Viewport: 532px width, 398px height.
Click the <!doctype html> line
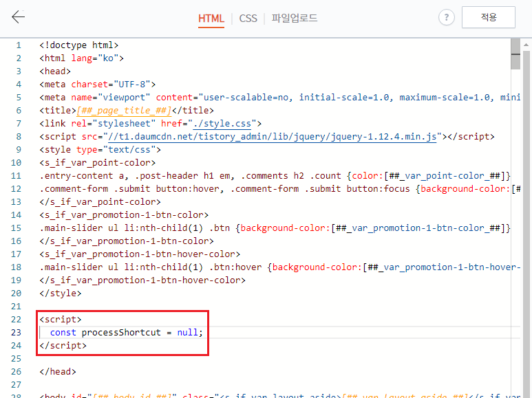click(x=78, y=45)
